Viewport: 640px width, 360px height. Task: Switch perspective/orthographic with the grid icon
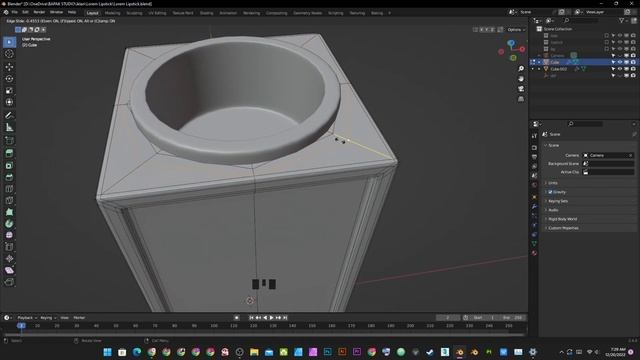(x=521, y=99)
